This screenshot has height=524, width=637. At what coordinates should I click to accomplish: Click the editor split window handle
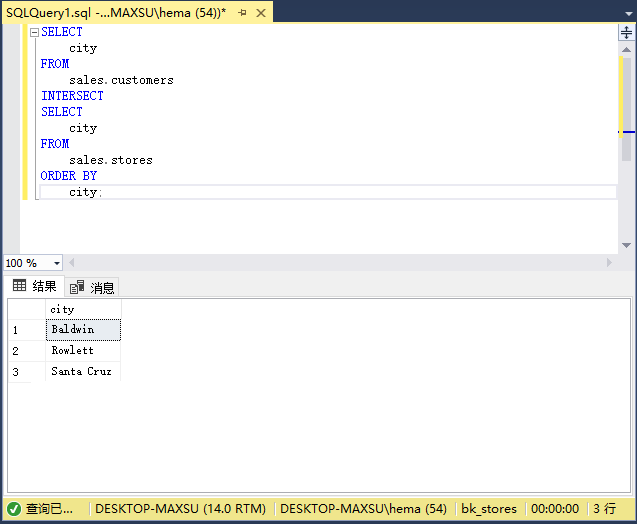(x=626, y=32)
